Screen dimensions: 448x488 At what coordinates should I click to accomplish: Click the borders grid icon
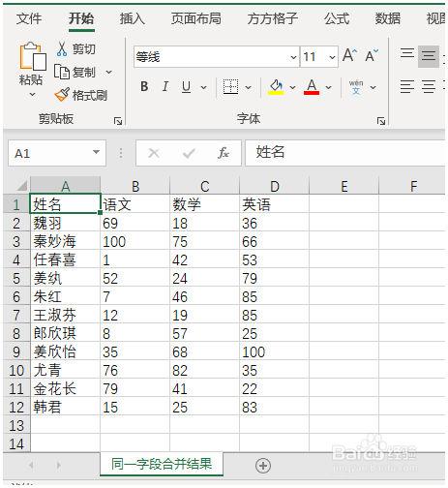click(230, 87)
